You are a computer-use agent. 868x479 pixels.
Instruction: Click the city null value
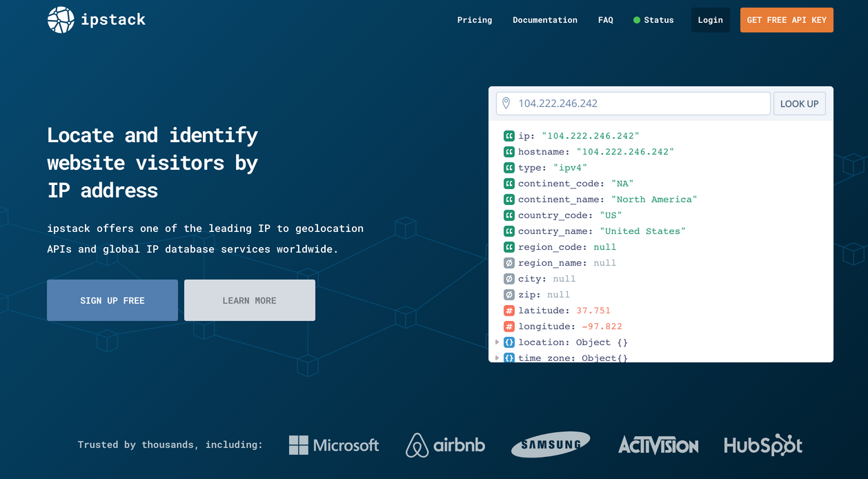click(564, 279)
